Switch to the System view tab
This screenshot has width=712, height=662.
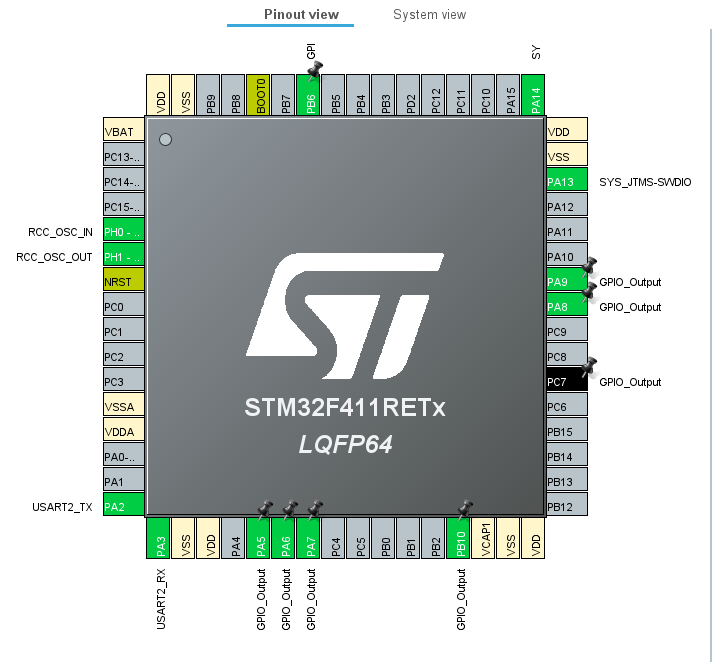429,15
